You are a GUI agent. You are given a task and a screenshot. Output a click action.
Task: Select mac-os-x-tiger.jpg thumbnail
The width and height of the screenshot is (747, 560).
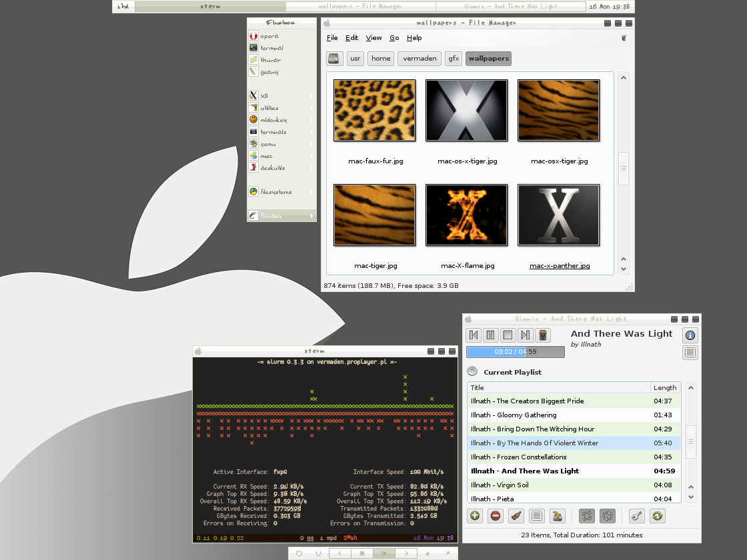[466, 111]
